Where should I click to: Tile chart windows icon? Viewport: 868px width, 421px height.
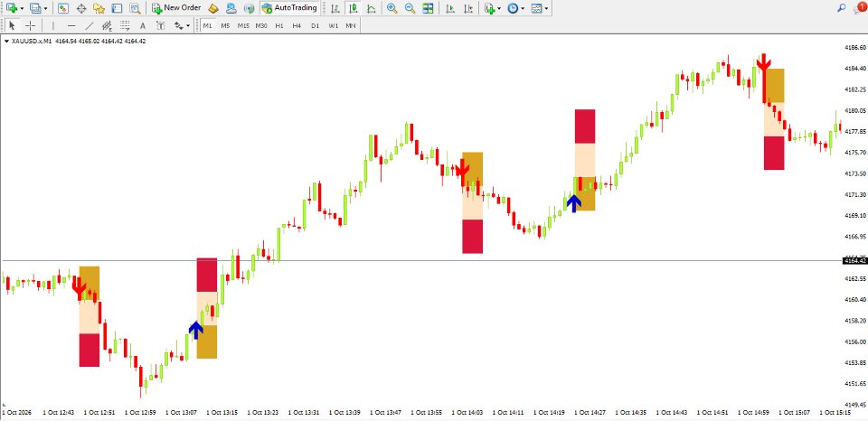tap(428, 8)
